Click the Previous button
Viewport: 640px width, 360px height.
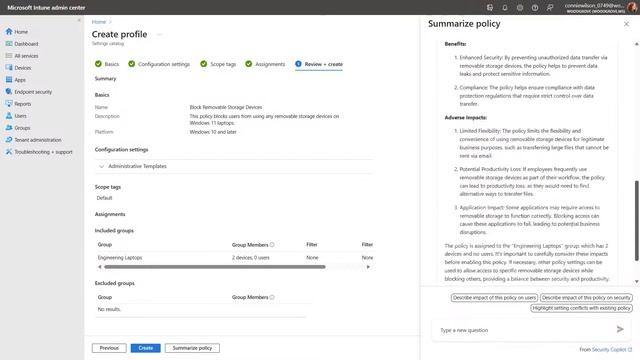click(x=109, y=348)
